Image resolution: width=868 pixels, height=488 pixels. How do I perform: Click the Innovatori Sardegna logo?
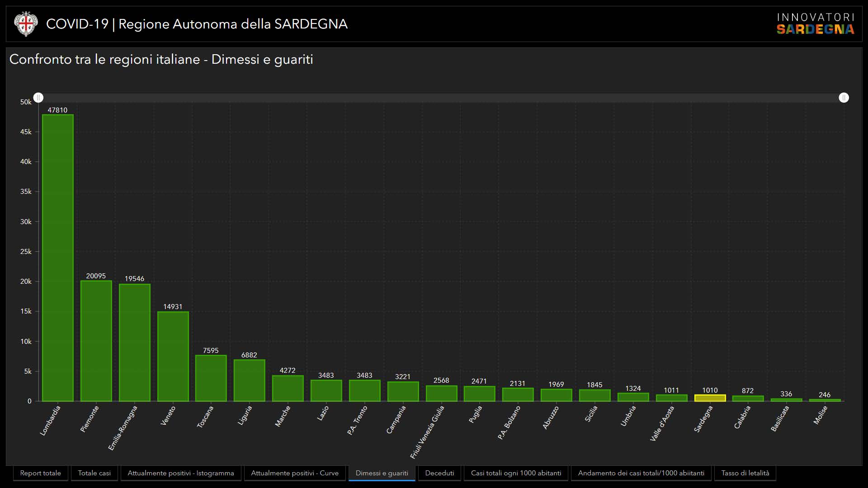pos(815,24)
